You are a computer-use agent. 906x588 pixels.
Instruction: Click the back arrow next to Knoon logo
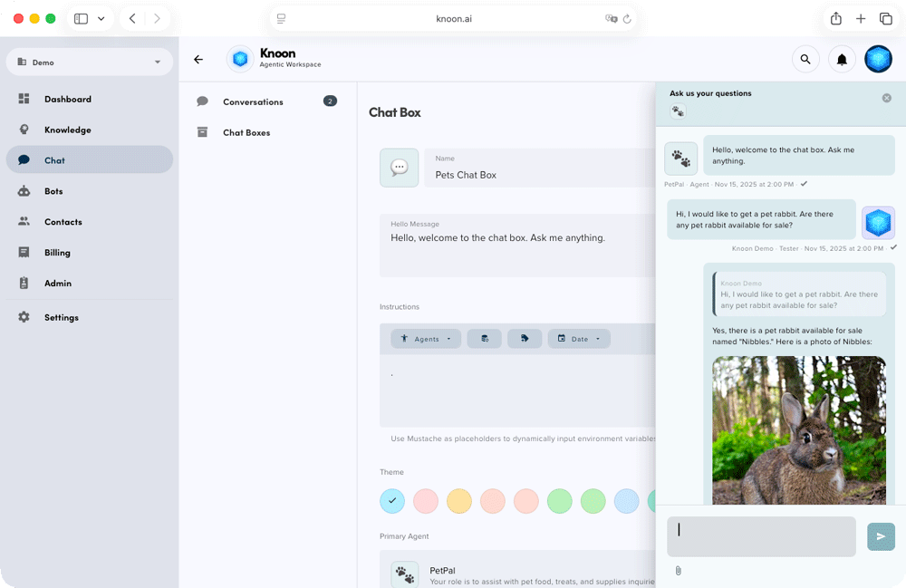tap(198, 59)
